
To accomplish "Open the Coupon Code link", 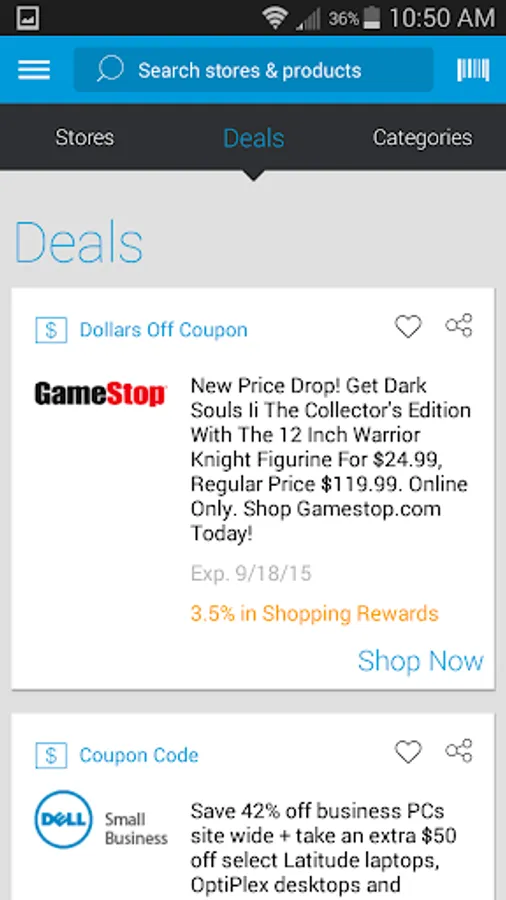I will pos(139,755).
